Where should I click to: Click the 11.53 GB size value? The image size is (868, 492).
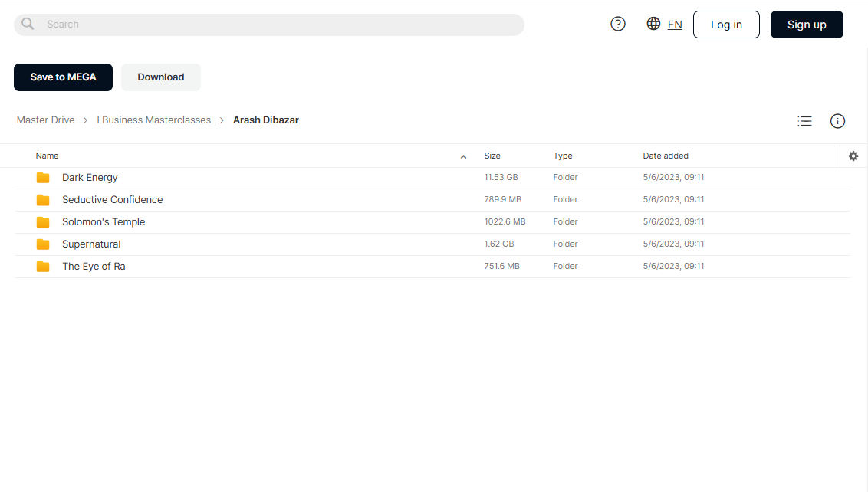501,177
